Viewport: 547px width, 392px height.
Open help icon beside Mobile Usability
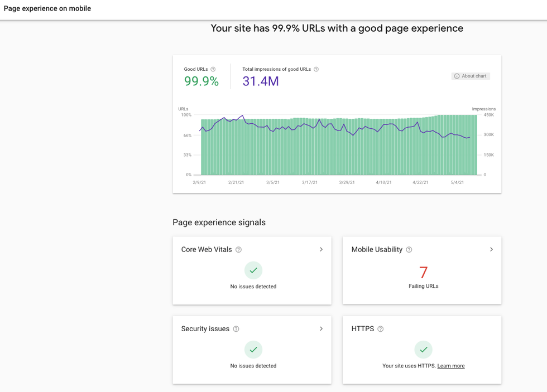(409, 250)
